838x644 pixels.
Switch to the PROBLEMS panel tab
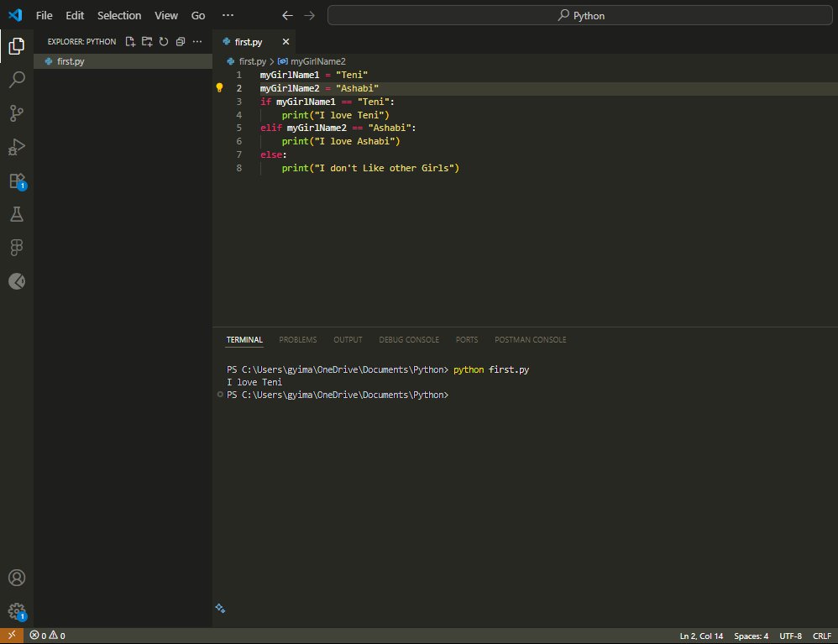point(298,340)
